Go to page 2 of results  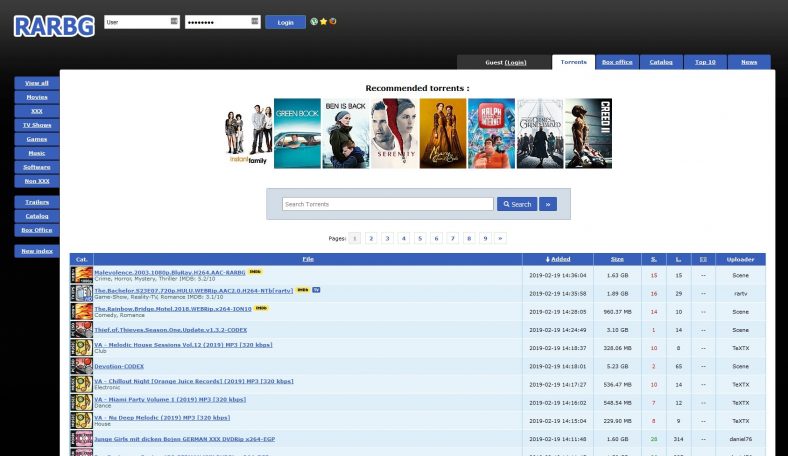point(371,238)
